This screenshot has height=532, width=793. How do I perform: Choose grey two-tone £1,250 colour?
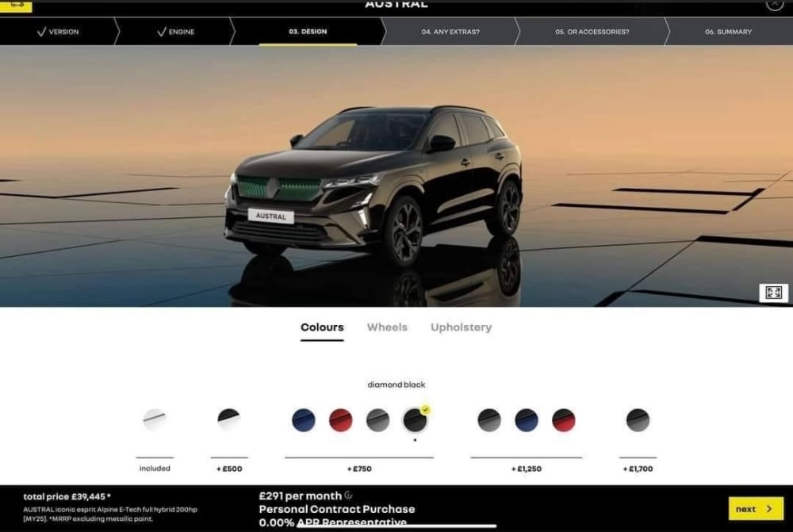tap(489, 419)
